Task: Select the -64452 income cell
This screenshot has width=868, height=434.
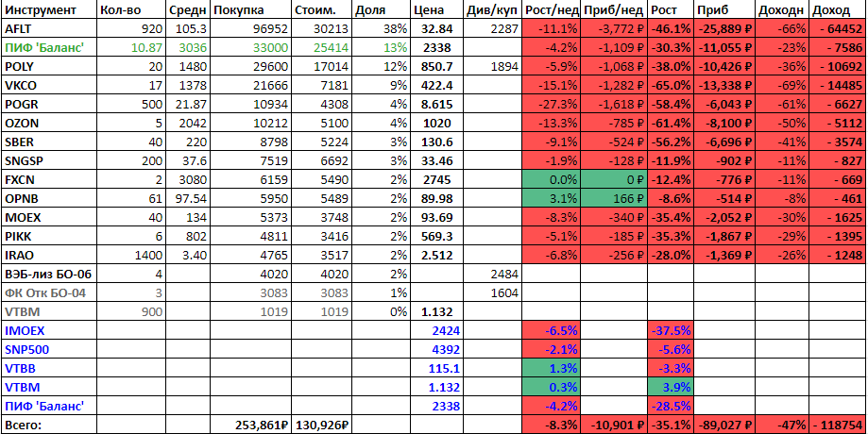Action: pyautogui.click(x=838, y=29)
